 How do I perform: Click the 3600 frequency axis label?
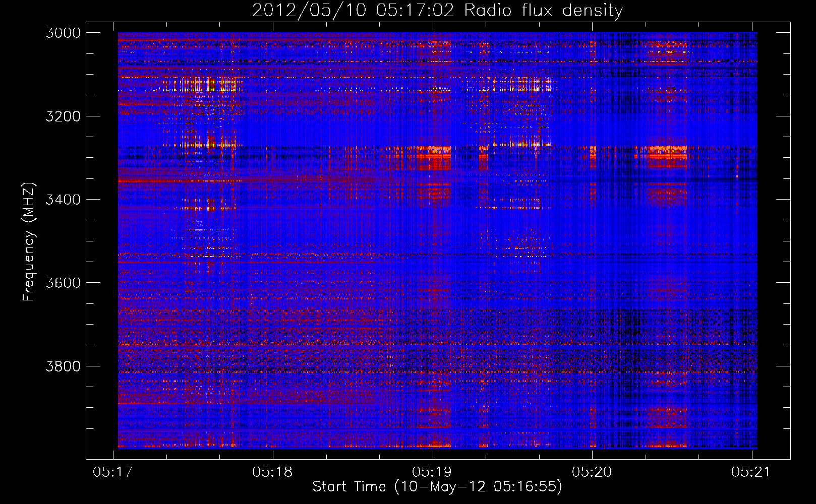(x=63, y=283)
